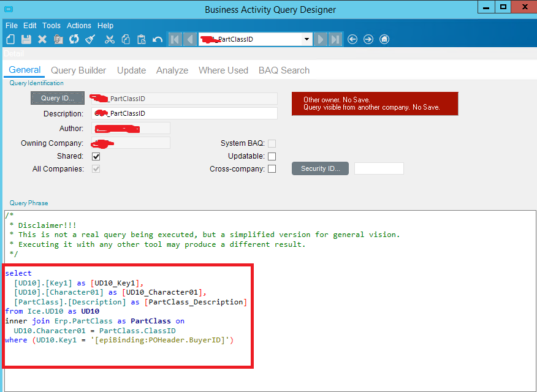
Task: Click the PartClassID navigation combo box text
Action: [250, 39]
